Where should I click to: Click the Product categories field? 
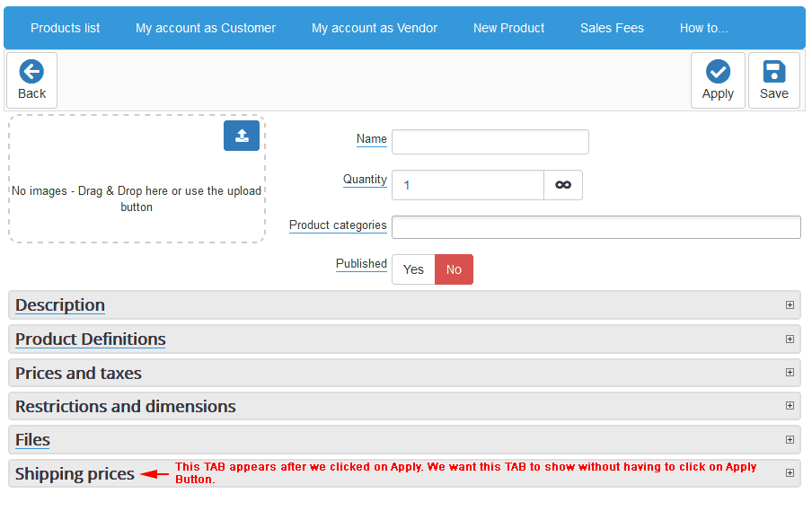point(596,227)
